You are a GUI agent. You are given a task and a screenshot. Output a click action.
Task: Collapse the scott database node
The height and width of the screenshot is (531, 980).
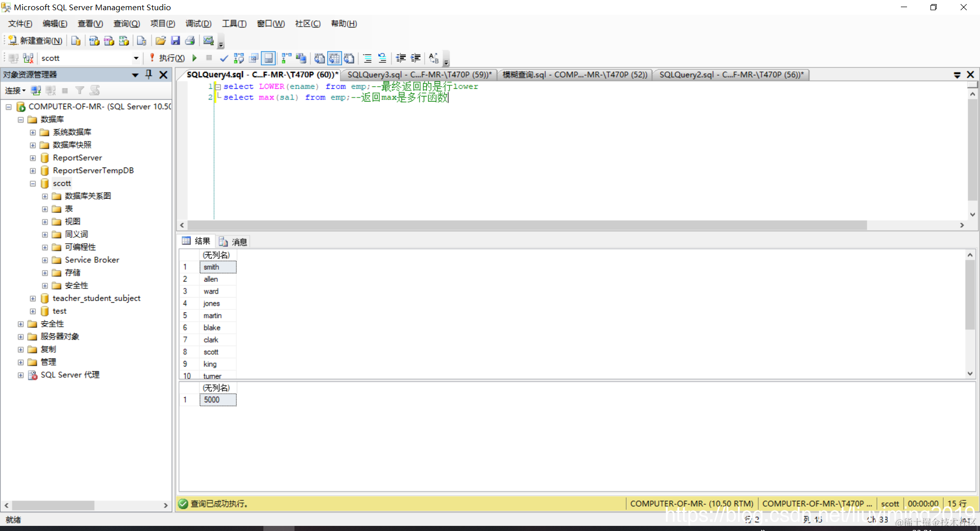pyautogui.click(x=33, y=183)
